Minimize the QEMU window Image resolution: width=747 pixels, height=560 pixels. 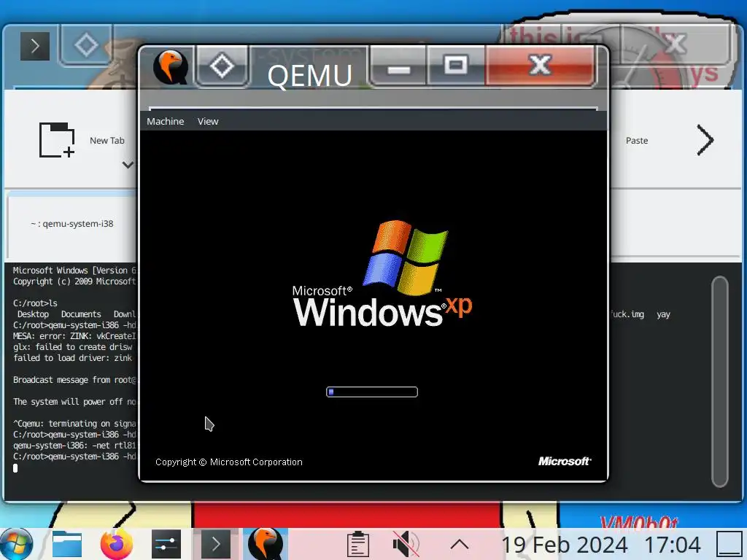click(x=399, y=66)
